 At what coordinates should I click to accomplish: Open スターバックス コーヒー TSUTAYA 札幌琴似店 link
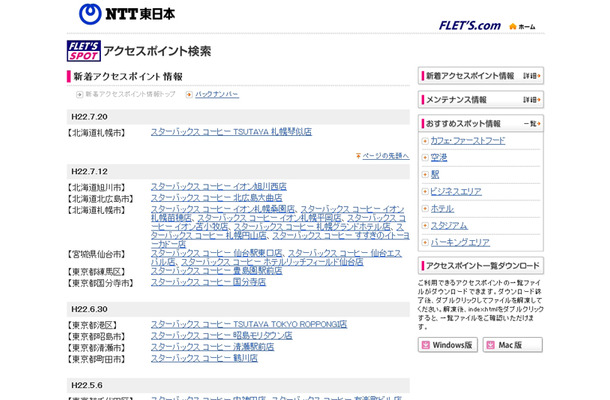tap(231, 132)
